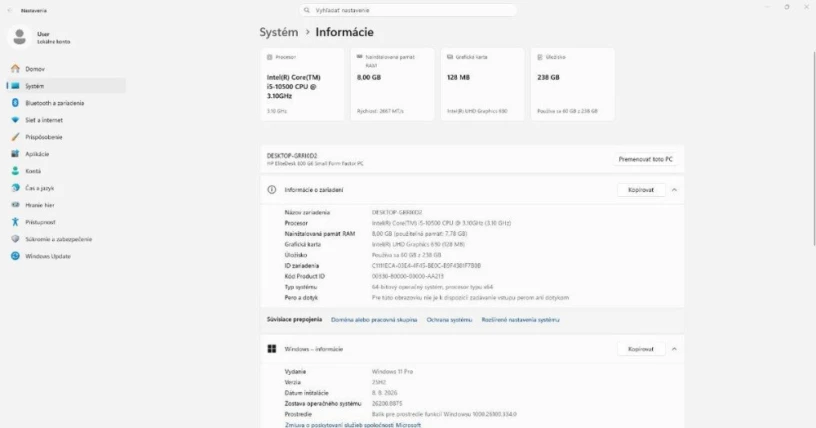The image size is (816, 428).
Task: Click the Čas a jazyk globe icon
Action: 15,188
